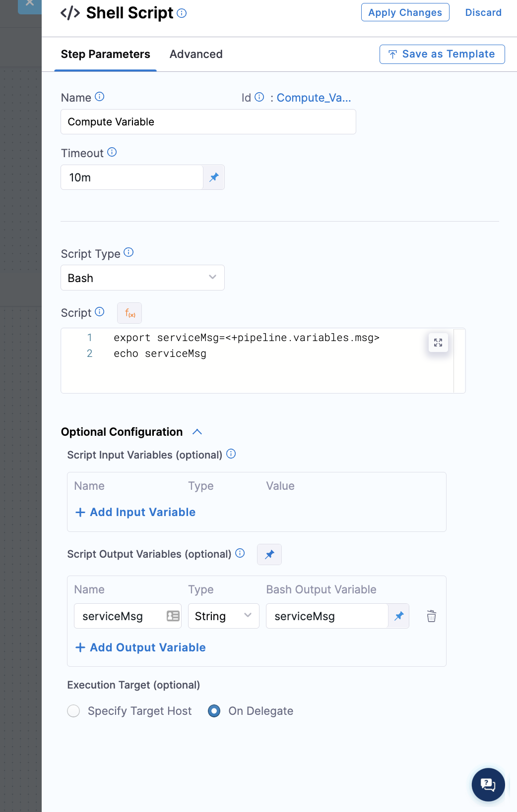
Task: Click Save as Template button
Action: point(442,54)
